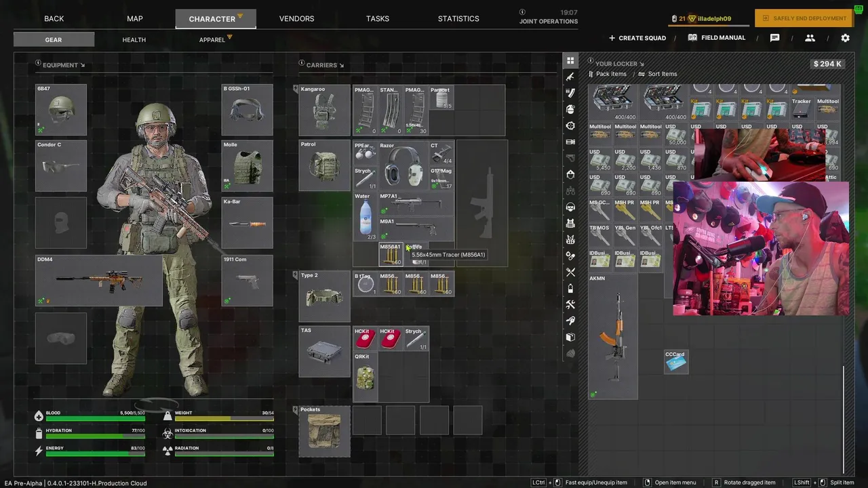Screen dimensions: 868x488
Task: Select the Ka-Bar knife slot
Action: pos(248,222)
